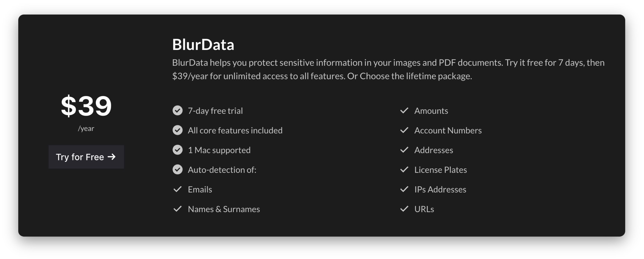Click the arrow icon in Try for Free

112,157
